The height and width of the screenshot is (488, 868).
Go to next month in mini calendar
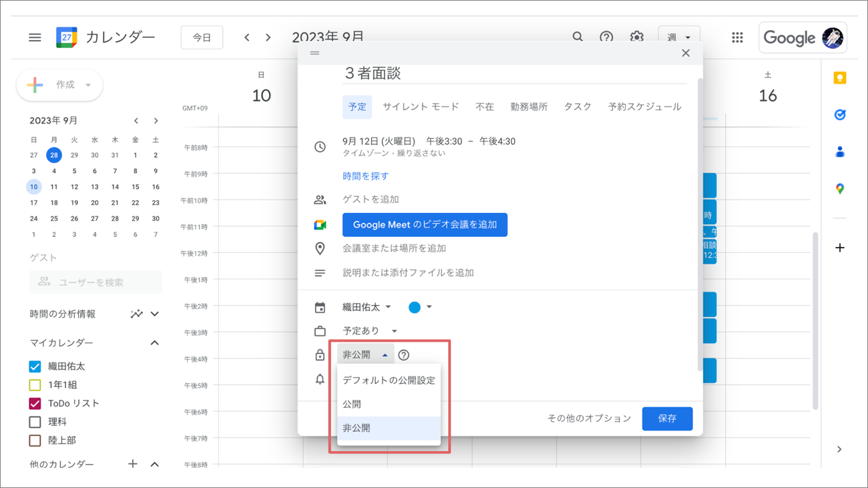[156, 121]
